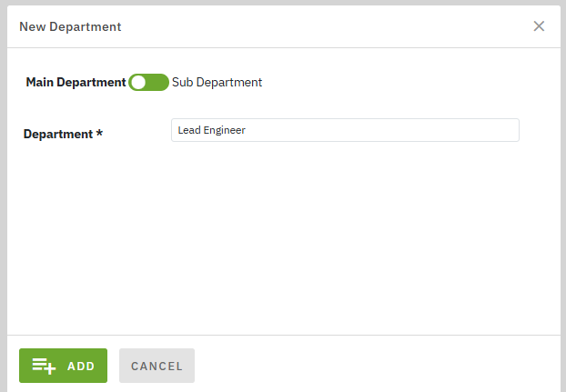
Task: Click the Main Department label
Action: [x=76, y=82]
